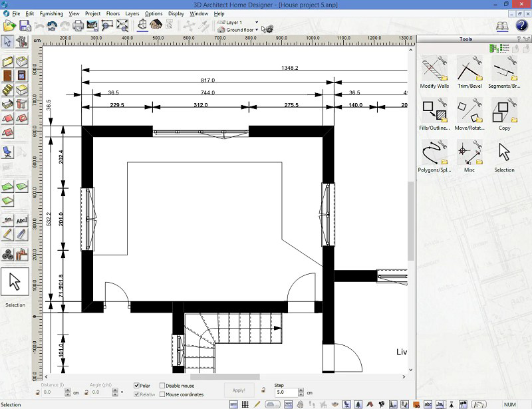Image resolution: width=532 pixels, height=409 pixels.
Task: Choose the blue chair furniture tool
Action: click(8, 152)
